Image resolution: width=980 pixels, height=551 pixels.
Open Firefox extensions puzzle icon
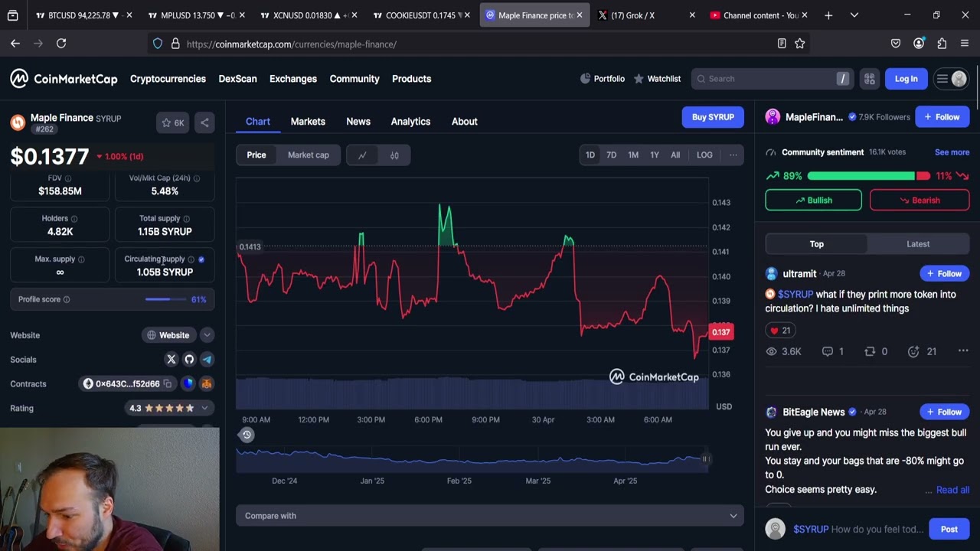pyautogui.click(x=942, y=44)
